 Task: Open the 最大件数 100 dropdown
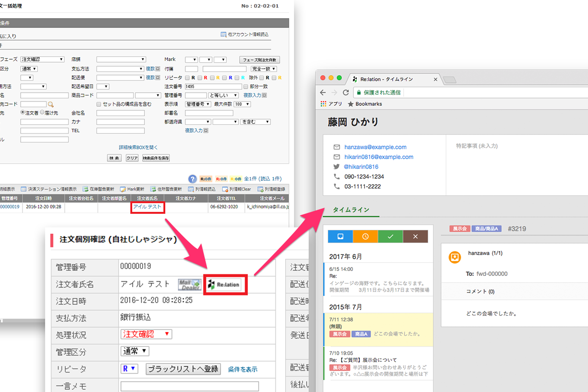[242, 104]
